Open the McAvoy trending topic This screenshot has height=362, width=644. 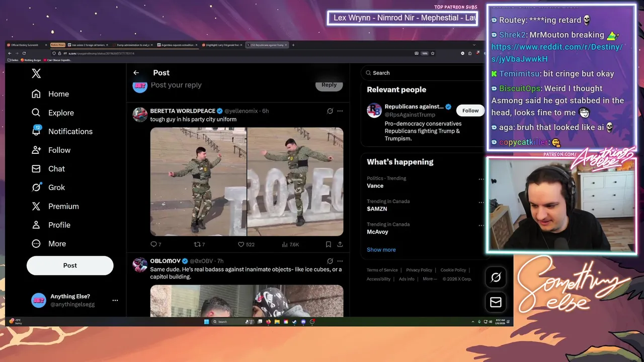[377, 232]
